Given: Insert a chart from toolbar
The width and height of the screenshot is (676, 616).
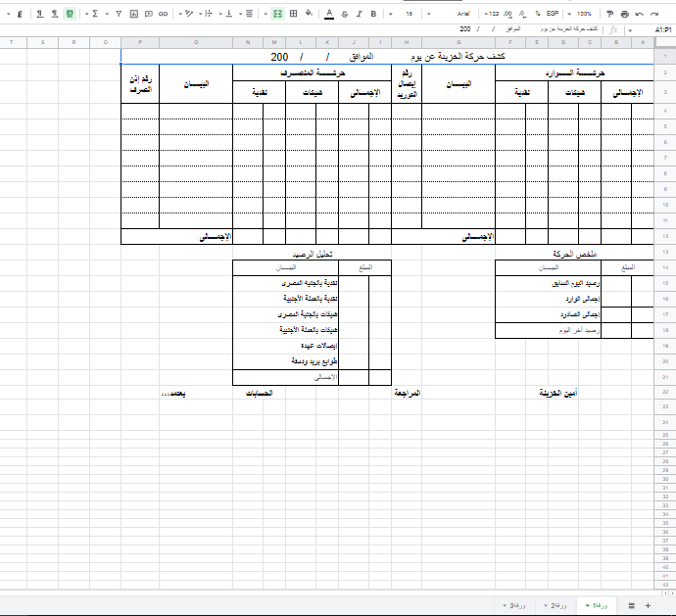Looking at the screenshot, I should point(133,15).
